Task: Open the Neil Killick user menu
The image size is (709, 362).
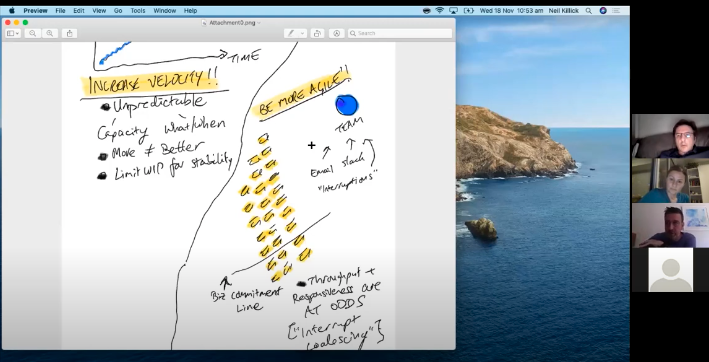Action: 563,10
